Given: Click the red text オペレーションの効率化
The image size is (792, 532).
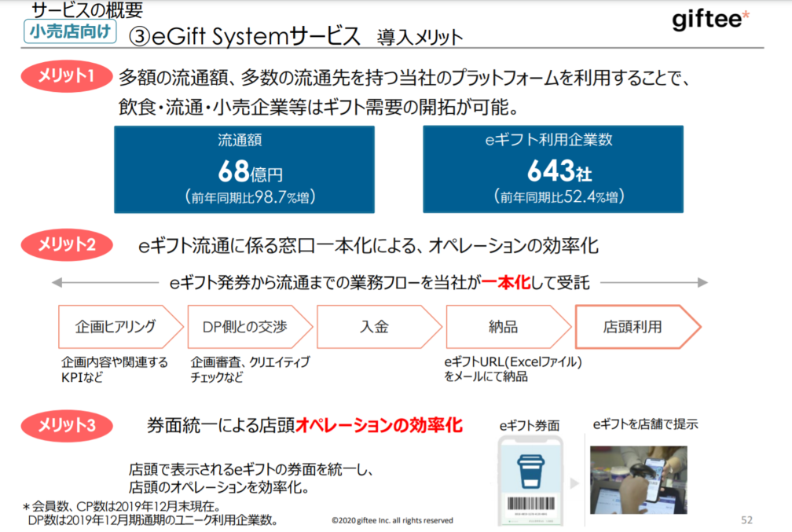Looking at the screenshot, I should [x=379, y=425].
